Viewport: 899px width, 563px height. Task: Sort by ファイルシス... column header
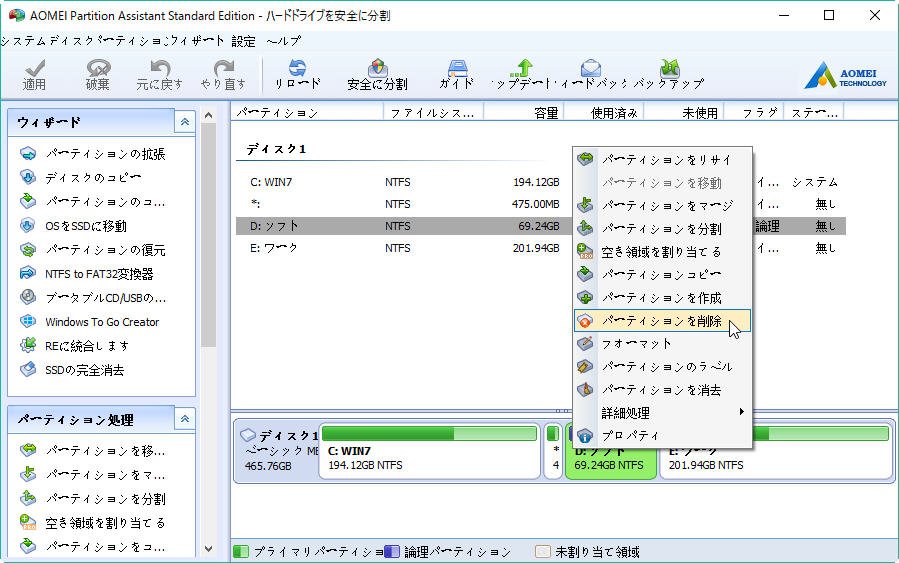(x=433, y=113)
